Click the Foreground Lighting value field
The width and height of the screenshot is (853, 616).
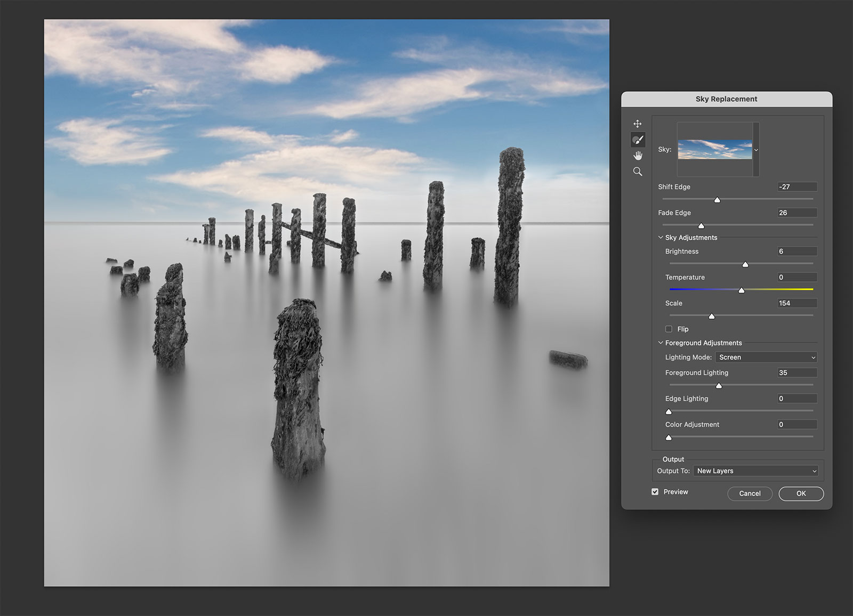[x=796, y=373]
